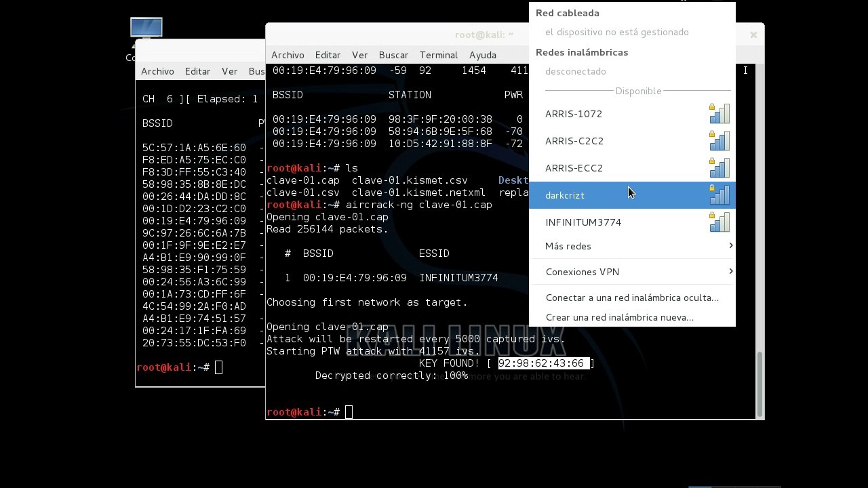The width and height of the screenshot is (868, 488).
Task: Connect to ARRIS-1072 wireless network
Action: click(x=632, y=114)
